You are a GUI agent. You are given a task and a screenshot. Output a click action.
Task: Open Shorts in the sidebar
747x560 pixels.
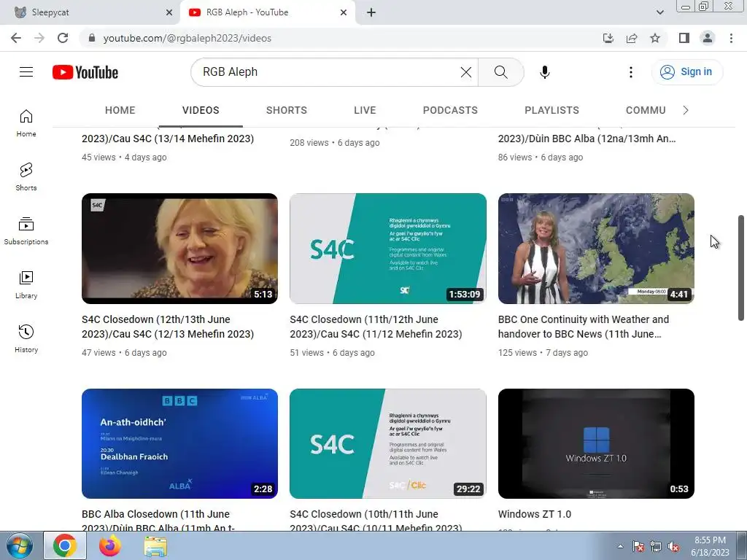point(26,176)
